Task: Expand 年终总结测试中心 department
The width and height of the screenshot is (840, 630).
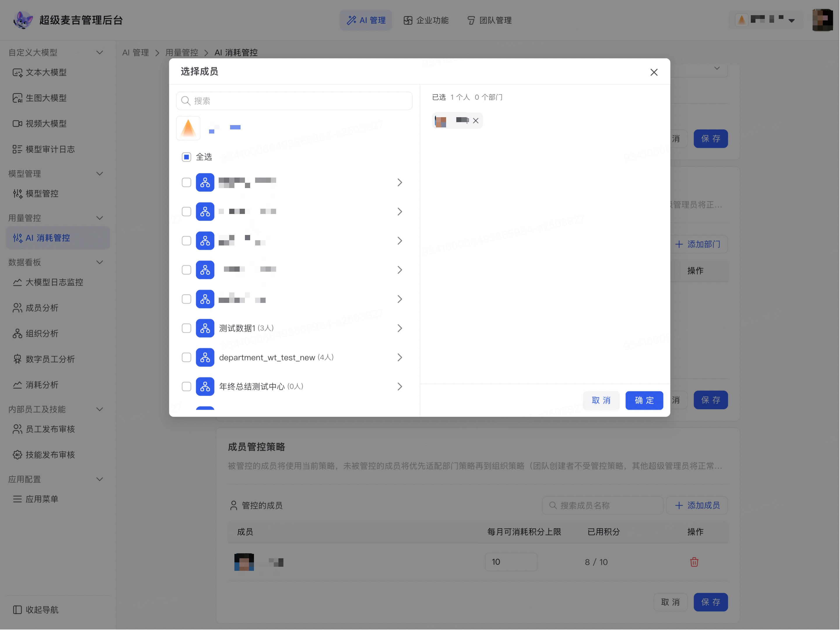Action: coord(399,387)
